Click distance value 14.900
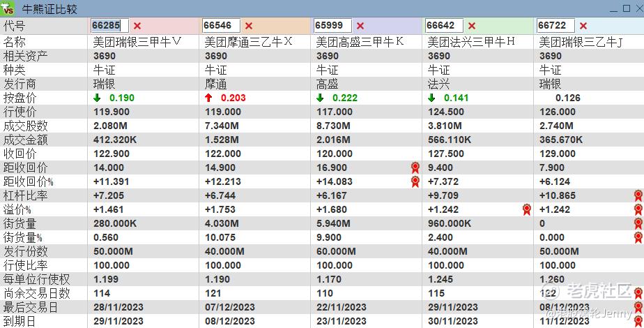The width and height of the screenshot is (644, 328). (220, 167)
